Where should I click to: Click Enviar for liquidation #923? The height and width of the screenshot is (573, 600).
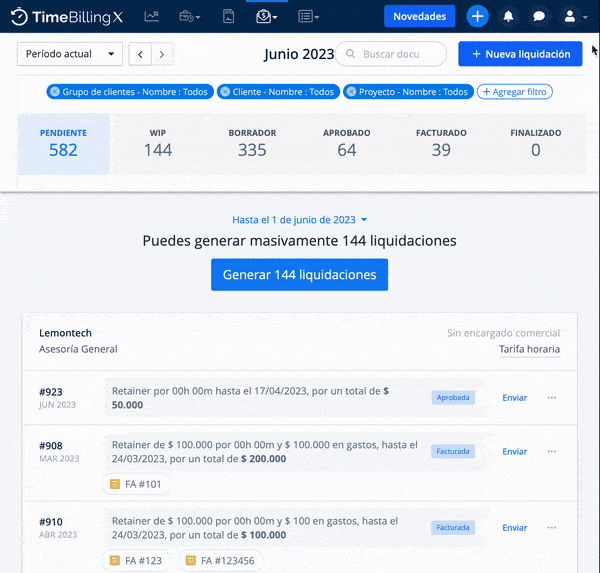coord(515,398)
